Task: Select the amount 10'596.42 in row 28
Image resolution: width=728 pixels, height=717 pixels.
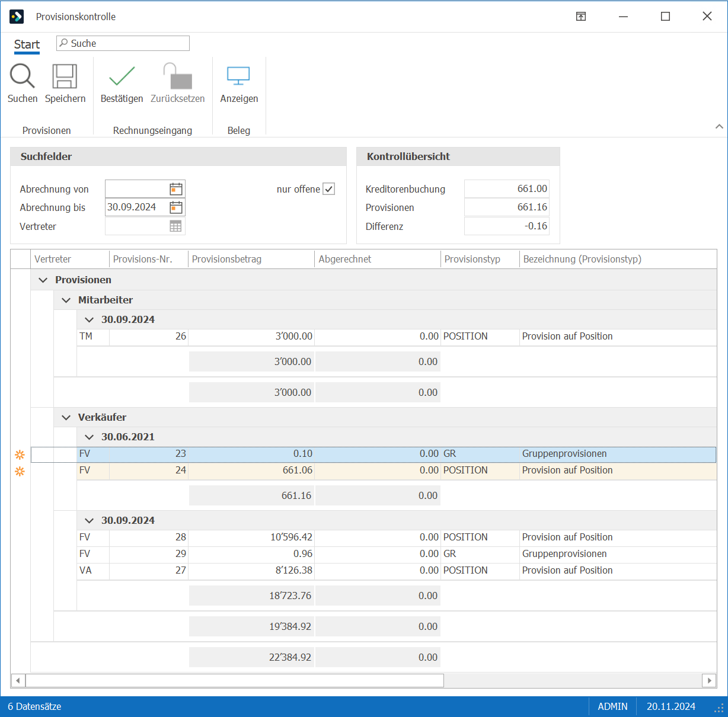Action: point(291,537)
